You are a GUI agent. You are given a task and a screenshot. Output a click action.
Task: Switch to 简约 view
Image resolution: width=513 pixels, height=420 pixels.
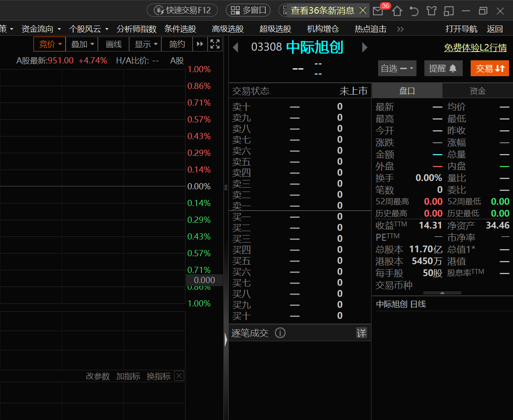click(x=177, y=44)
